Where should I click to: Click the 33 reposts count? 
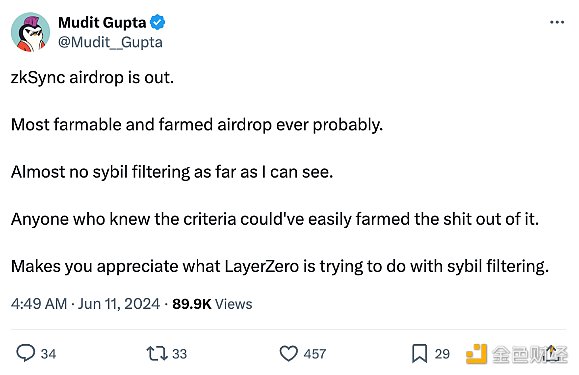tap(179, 354)
